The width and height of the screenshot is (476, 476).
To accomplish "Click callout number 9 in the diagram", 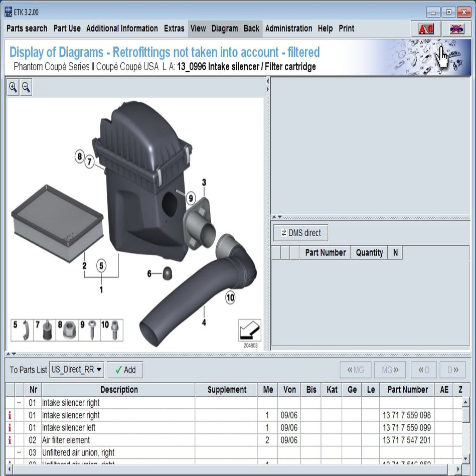I will click(191, 198).
